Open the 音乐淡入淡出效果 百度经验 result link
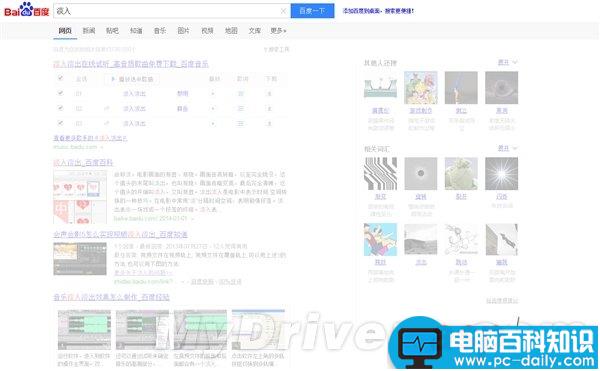 point(111,297)
